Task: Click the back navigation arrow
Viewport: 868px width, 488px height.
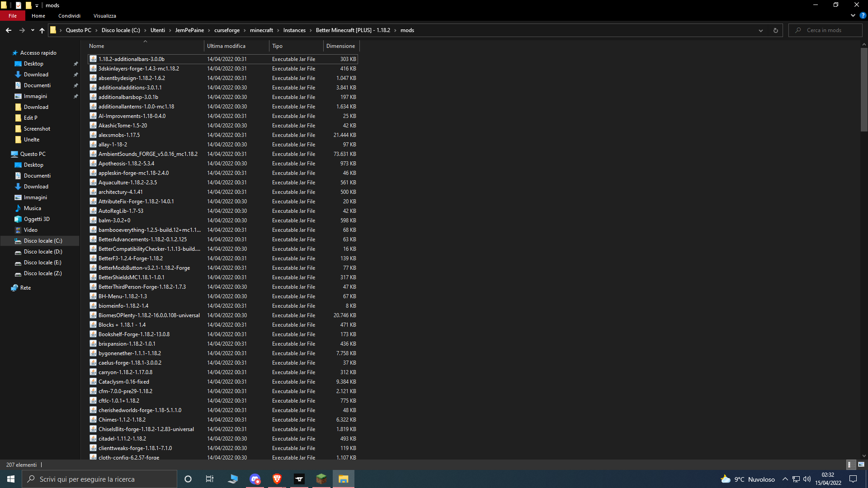Action: point(8,30)
